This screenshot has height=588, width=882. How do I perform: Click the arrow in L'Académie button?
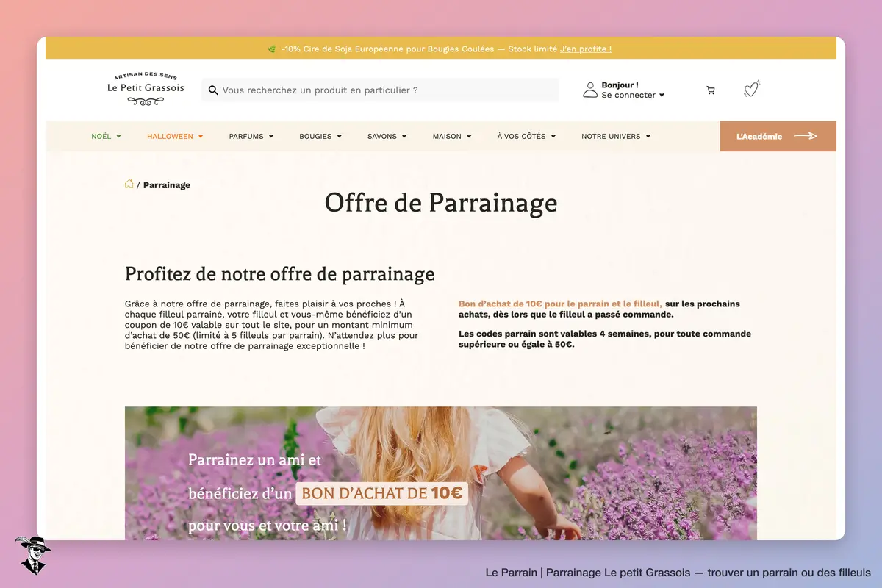[806, 136]
